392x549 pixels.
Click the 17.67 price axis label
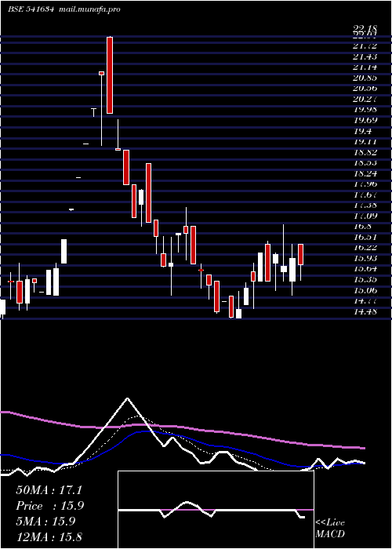[365, 195]
